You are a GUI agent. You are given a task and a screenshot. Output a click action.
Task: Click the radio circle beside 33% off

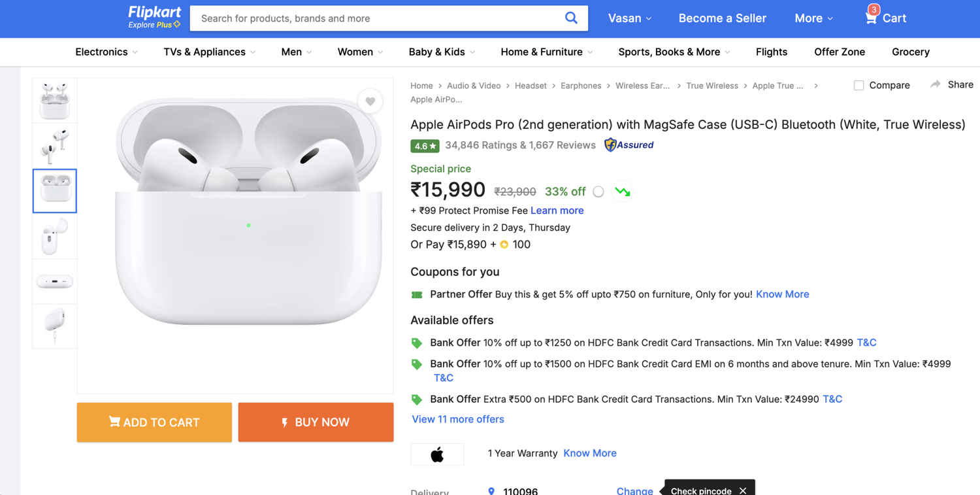[598, 192]
